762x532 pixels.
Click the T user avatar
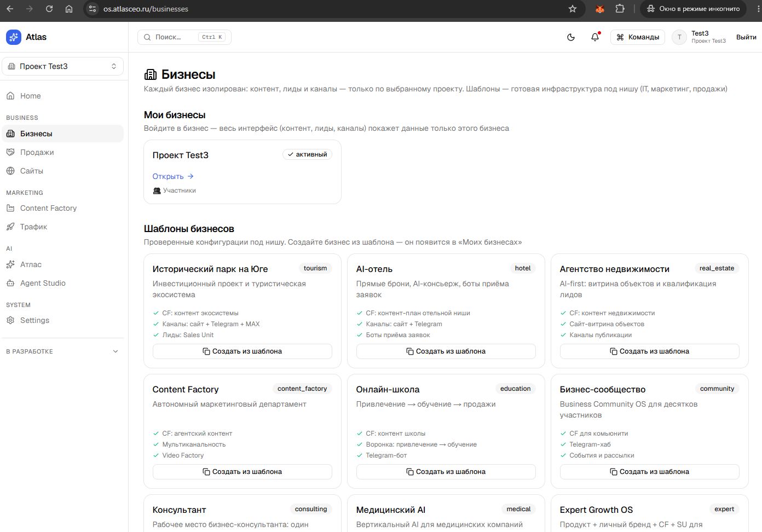[679, 37]
